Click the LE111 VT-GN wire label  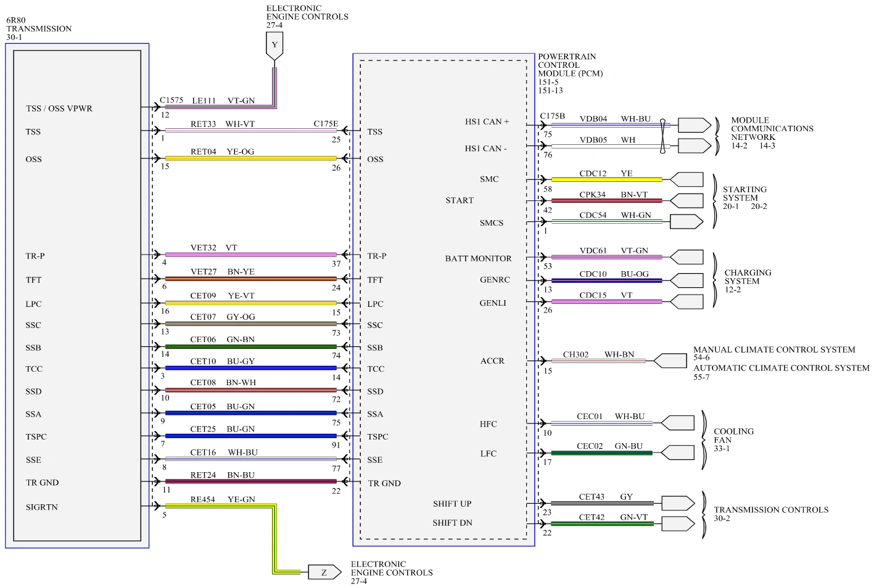click(x=223, y=100)
